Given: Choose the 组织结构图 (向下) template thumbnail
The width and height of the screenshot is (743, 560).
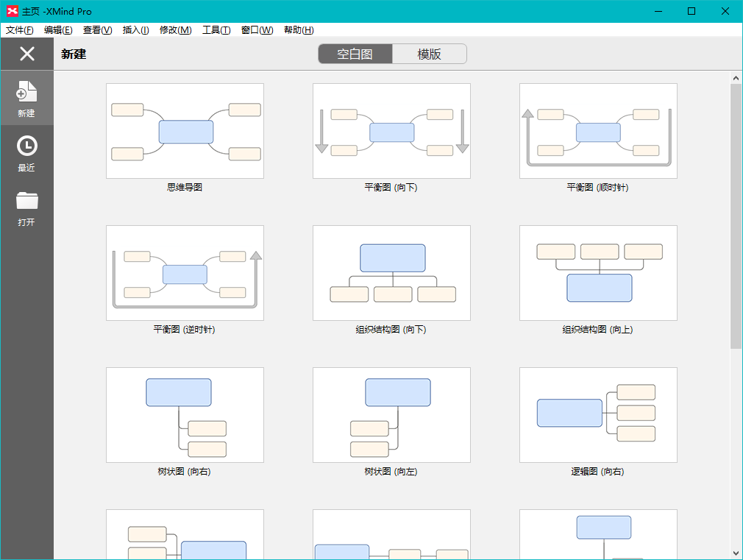Looking at the screenshot, I should [391, 273].
